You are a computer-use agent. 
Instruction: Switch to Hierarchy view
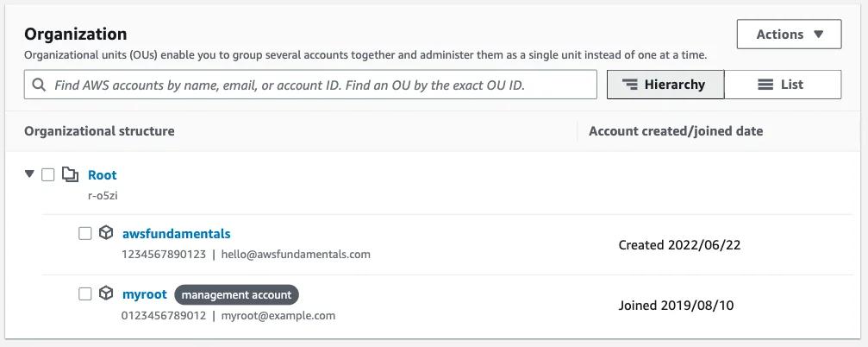click(x=665, y=85)
